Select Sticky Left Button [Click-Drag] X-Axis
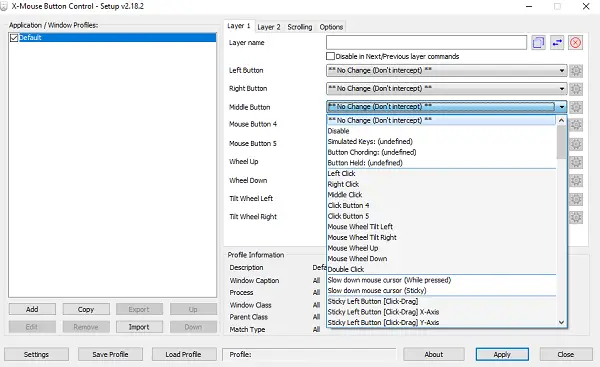The image size is (600, 367). (441, 312)
